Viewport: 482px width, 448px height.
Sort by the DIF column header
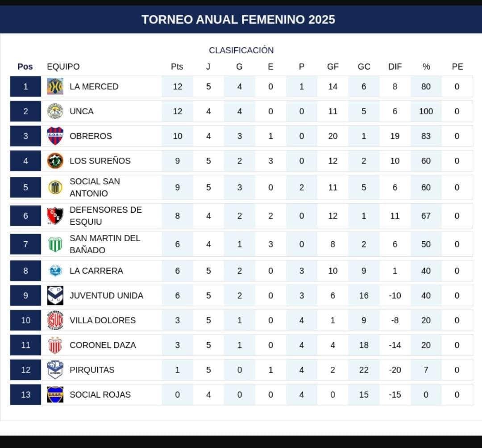point(395,67)
